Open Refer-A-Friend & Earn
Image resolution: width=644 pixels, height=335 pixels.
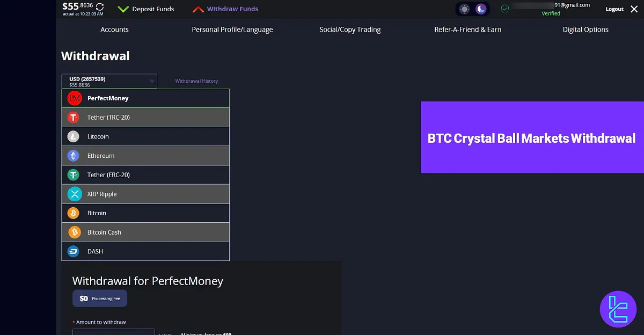click(x=467, y=30)
